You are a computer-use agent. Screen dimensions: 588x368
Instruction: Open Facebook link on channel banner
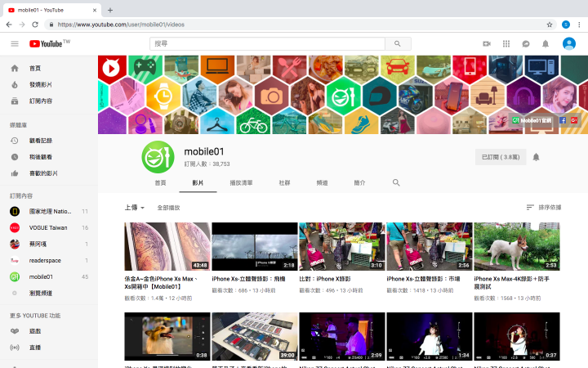(x=563, y=120)
